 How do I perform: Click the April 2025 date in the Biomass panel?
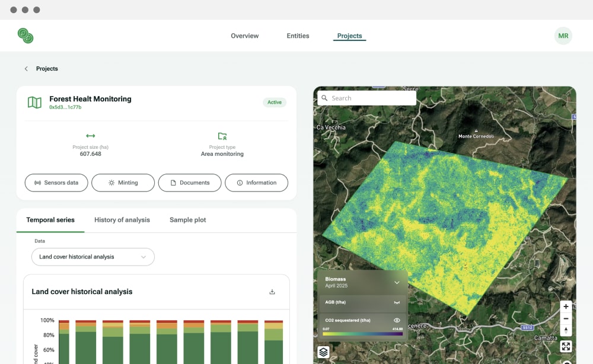click(x=336, y=286)
